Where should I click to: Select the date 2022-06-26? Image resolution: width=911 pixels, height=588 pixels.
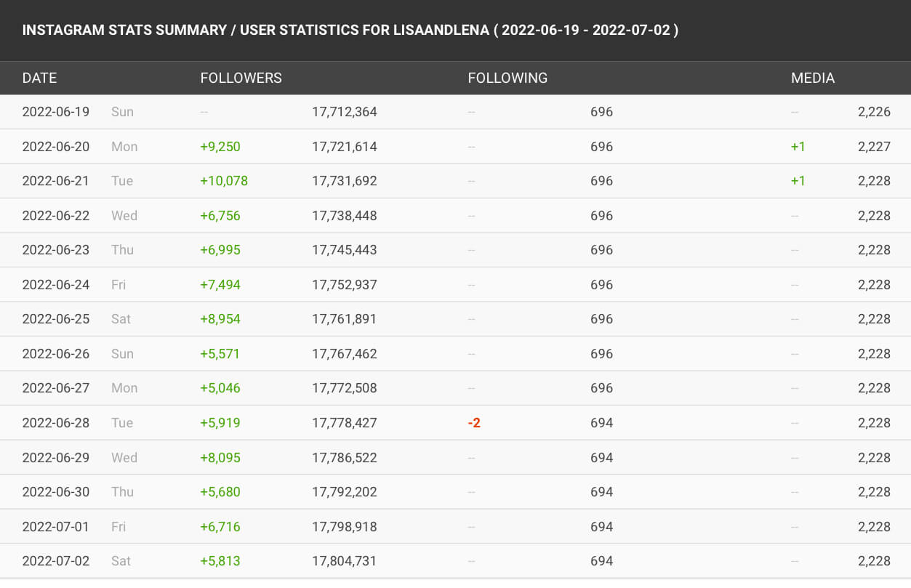coord(56,354)
